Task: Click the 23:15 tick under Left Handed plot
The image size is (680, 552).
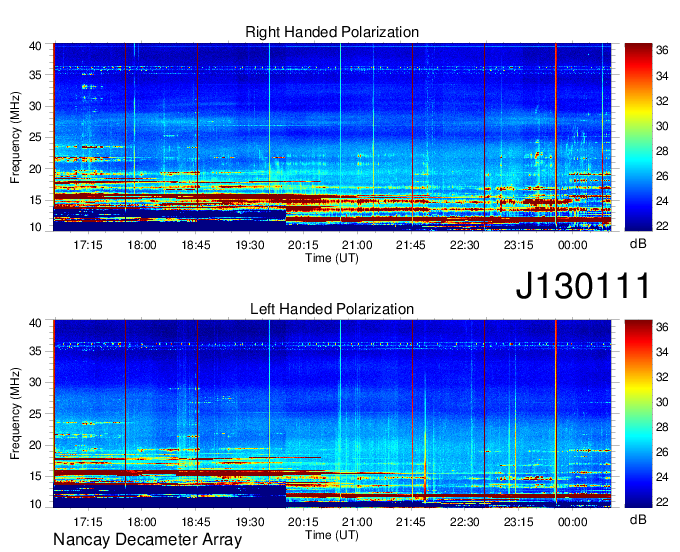Action: [519, 522]
